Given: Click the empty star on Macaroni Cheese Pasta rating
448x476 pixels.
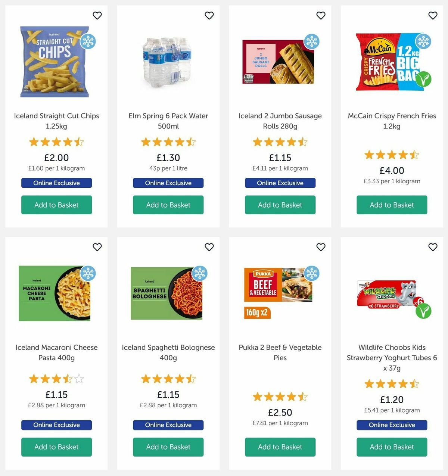Looking at the screenshot, I should [80, 379].
